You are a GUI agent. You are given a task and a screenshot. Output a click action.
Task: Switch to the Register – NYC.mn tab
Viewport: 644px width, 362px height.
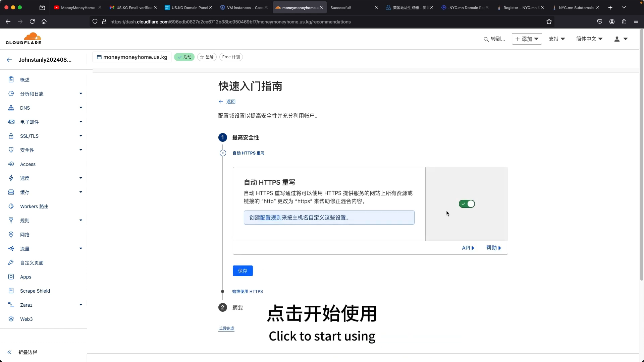pos(521,7)
